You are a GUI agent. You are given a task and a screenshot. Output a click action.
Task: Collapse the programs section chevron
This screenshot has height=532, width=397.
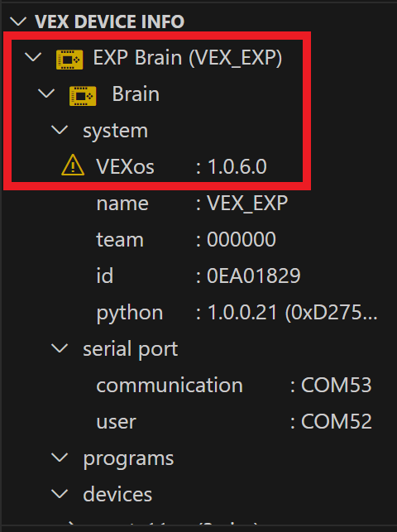pyautogui.click(x=60, y=458)
